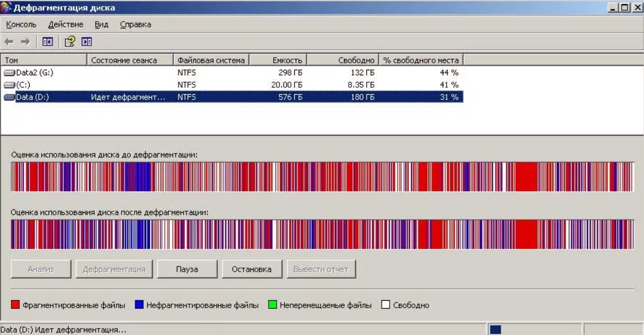Click the status bar progress indicator
644x335 pixels.
[x=495, y=330]
